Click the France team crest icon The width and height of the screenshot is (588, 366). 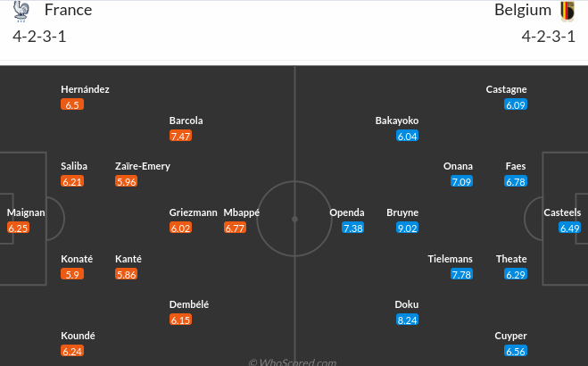pos(22,11)
